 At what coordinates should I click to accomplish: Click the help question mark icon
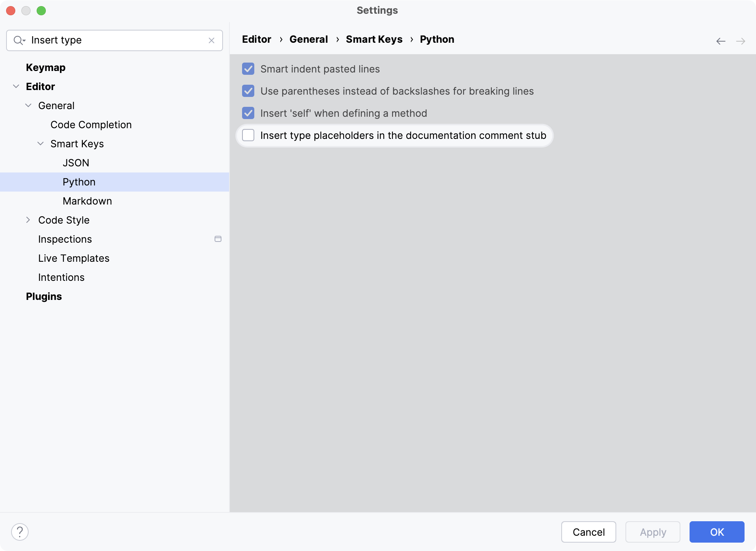(x=20, y=531)
